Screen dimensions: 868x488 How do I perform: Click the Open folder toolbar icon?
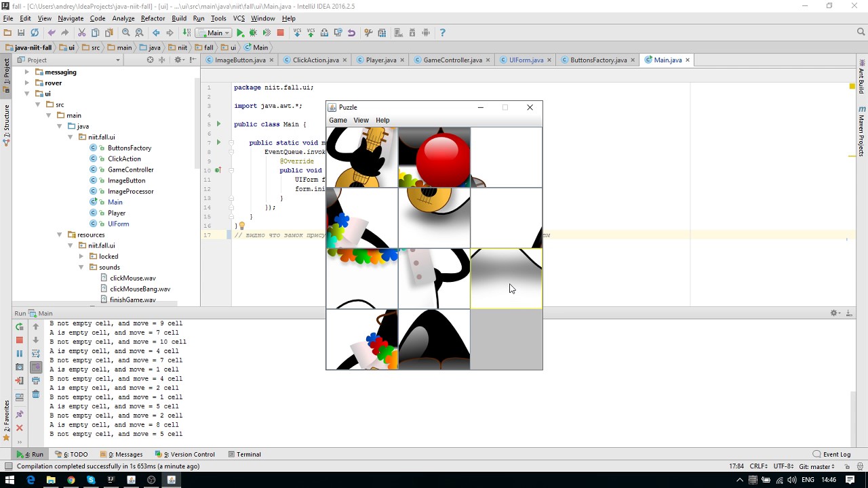click(x=7, y=33)
